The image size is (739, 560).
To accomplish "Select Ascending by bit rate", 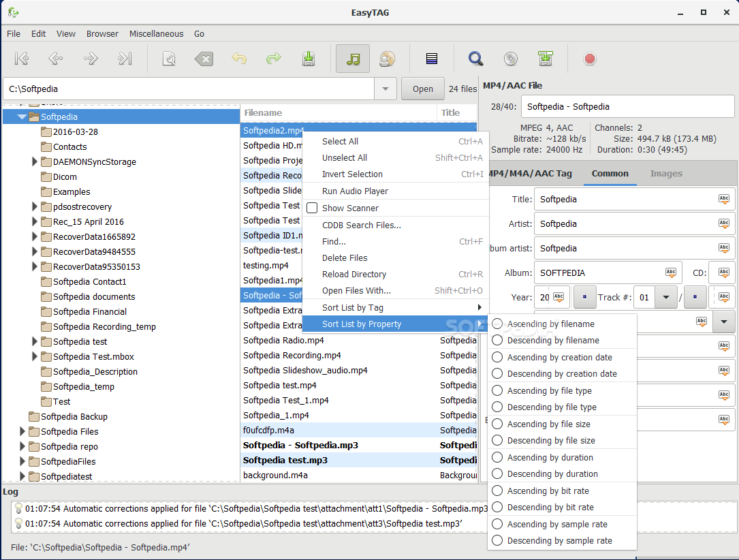I will pos(563,491).
